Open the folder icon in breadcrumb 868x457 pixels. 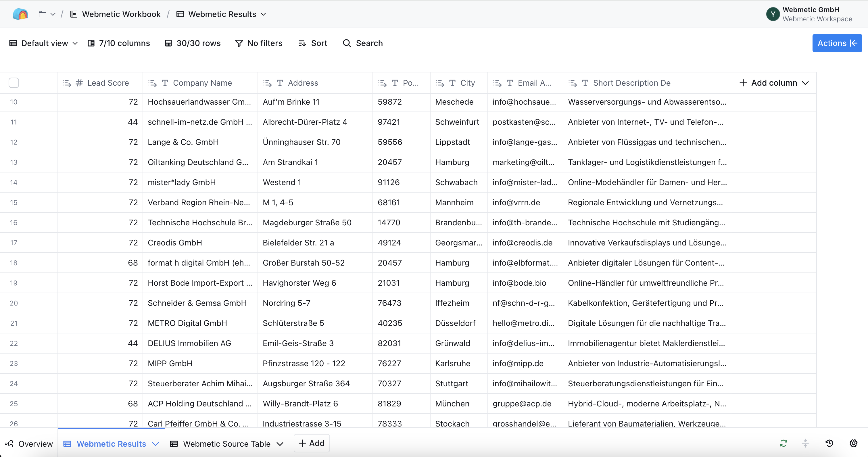43,14
